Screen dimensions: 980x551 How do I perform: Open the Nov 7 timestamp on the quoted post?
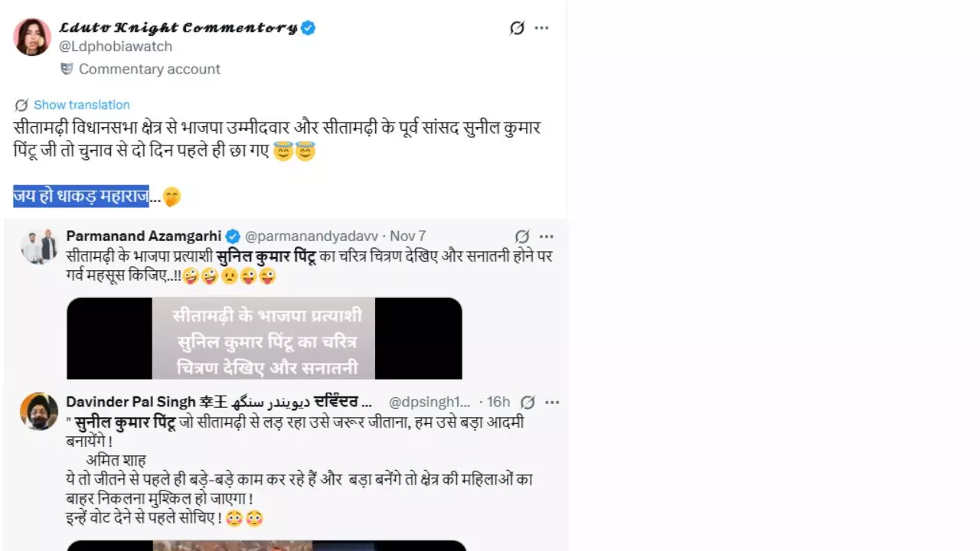[x=408, y=236]
